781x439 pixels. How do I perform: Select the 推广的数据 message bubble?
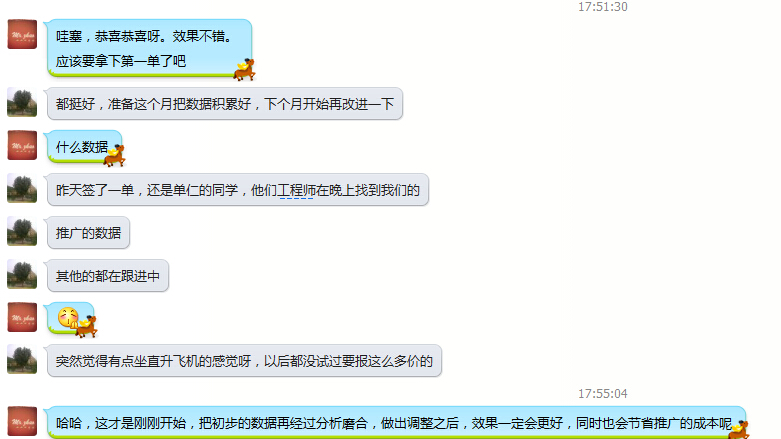pyautogui.click(x=88, y=233)
